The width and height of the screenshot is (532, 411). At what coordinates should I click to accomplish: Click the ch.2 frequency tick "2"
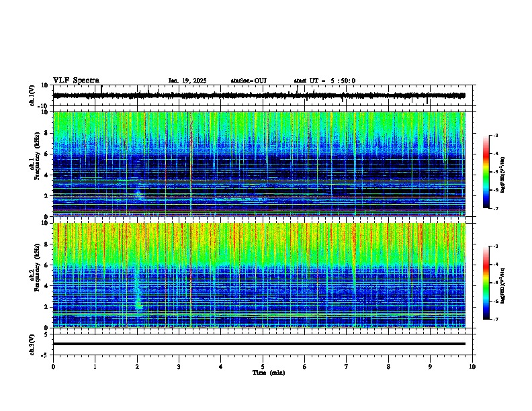tap(46, 307)
